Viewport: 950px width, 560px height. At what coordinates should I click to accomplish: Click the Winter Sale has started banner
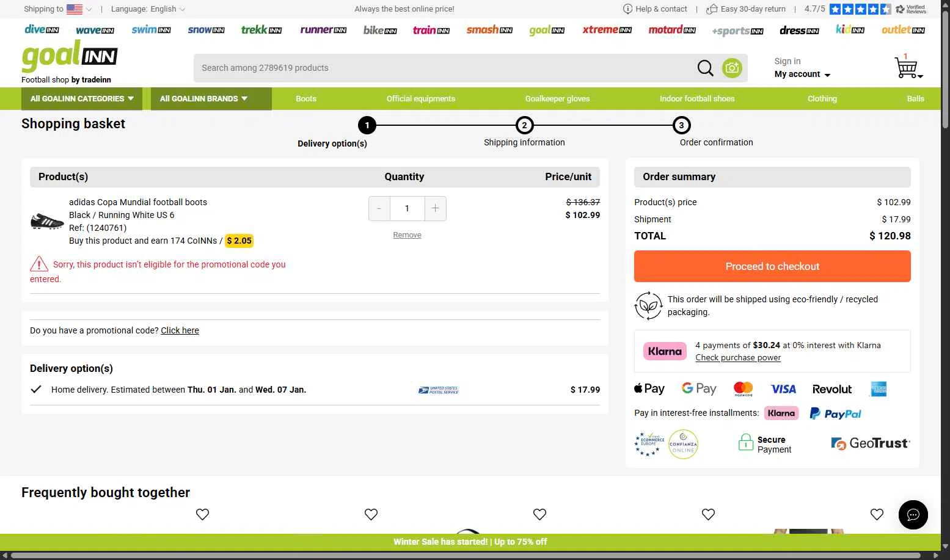(470, 542)
